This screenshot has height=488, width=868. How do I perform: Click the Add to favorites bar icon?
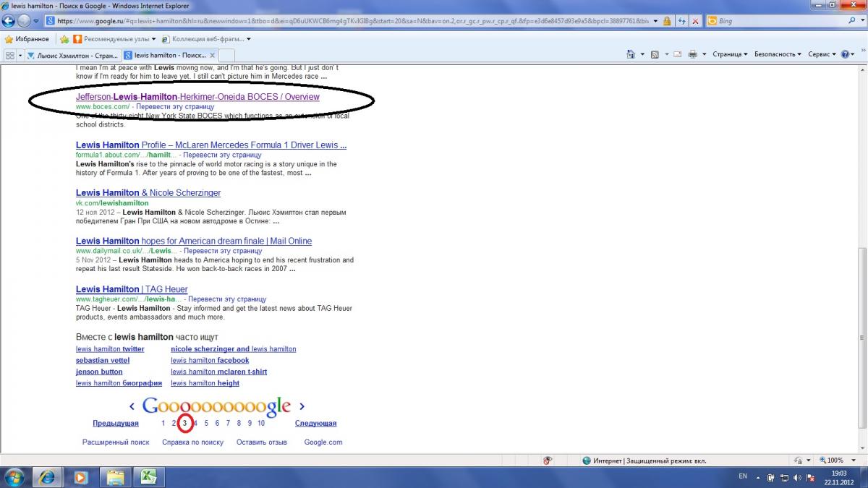click(x=64, y=39)
